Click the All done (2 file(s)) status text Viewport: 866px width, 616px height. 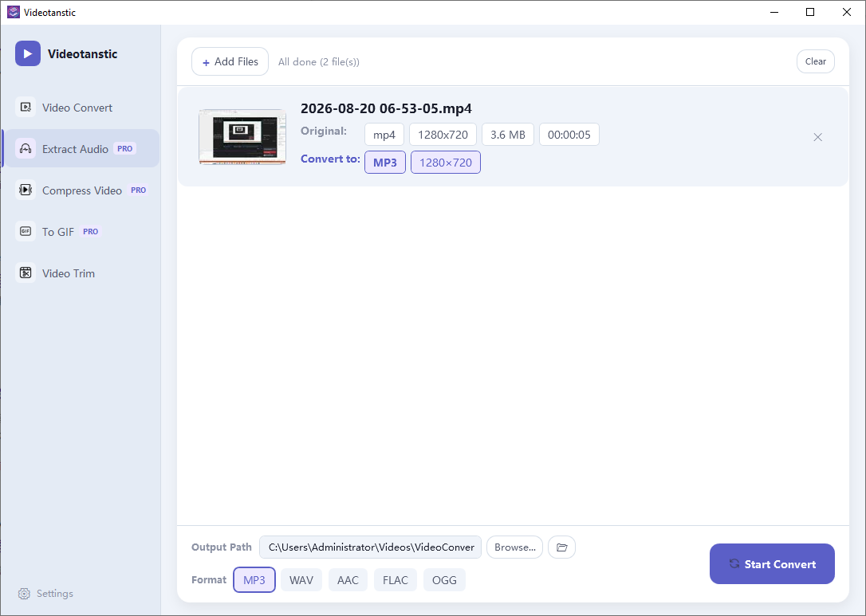pyautogui.click(x=319, y=62)
